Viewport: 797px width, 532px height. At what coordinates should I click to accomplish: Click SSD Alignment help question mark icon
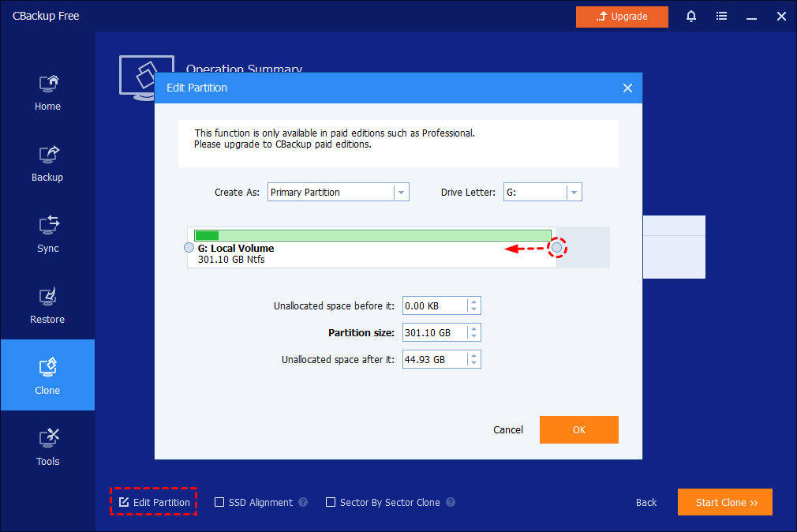(x=303, y=502)
